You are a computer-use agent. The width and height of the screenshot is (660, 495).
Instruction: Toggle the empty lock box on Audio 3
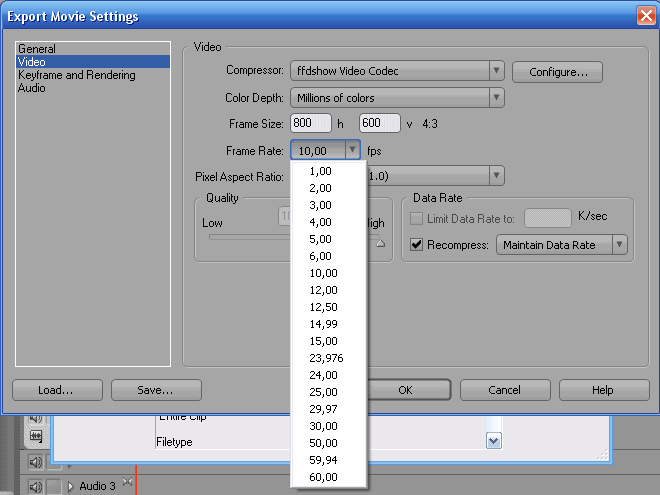pos(54,486)
